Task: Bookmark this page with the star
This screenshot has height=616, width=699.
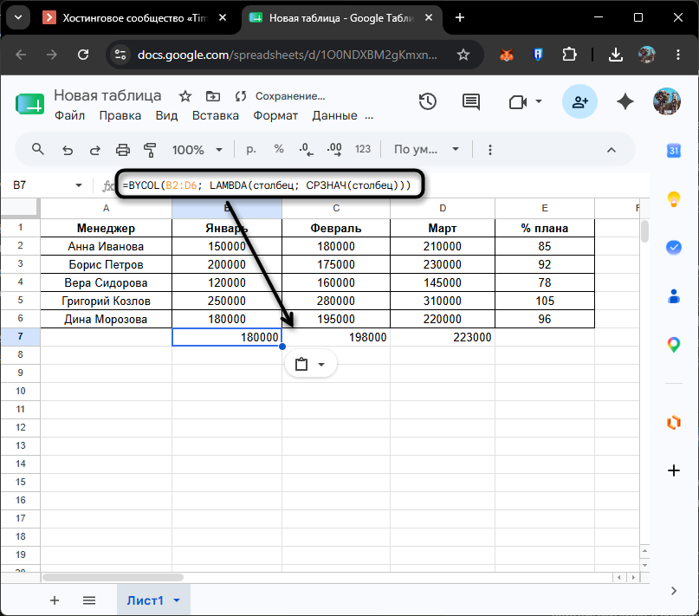Action: tap(463, 55)
